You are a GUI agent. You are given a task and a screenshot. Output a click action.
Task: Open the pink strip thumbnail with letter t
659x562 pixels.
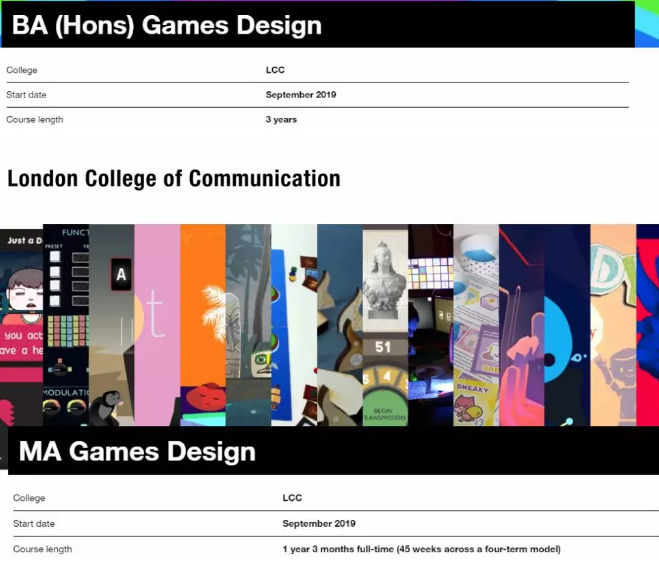click(157, 325)
